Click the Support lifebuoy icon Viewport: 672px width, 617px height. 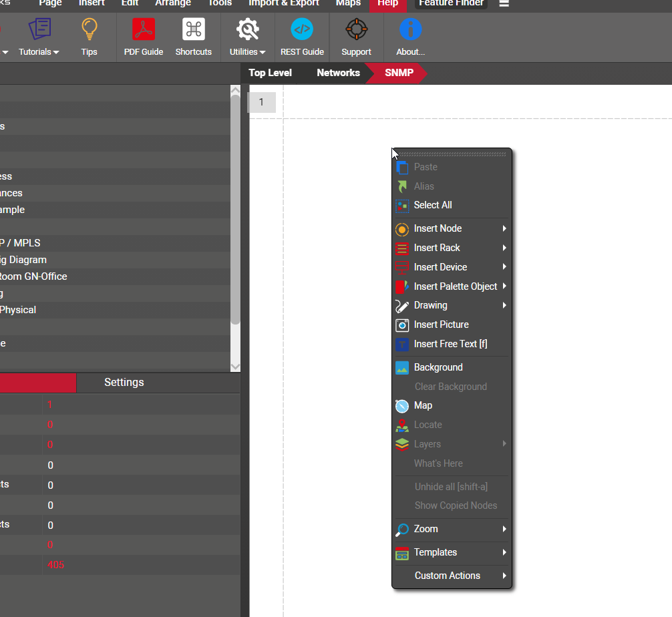[x=356, y=30]
